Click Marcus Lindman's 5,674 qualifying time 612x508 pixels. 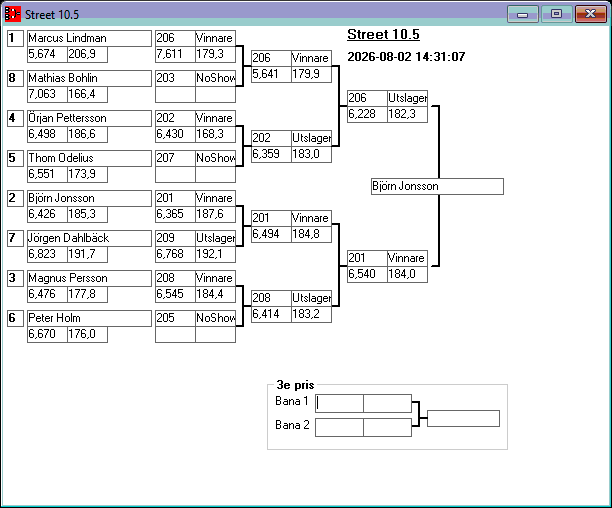coord(47,54)
